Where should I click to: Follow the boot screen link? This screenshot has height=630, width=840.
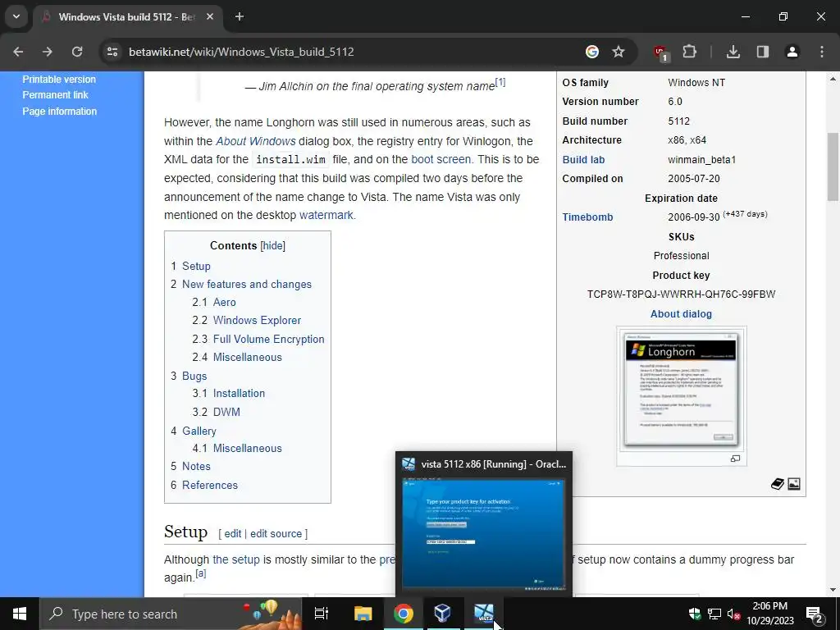pyautogui.click(x=441, y=159)
